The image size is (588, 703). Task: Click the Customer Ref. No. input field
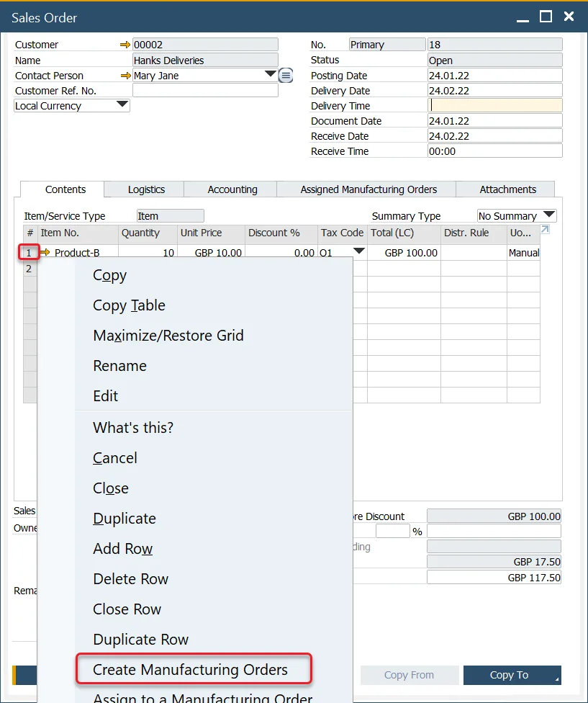[205, 90]
